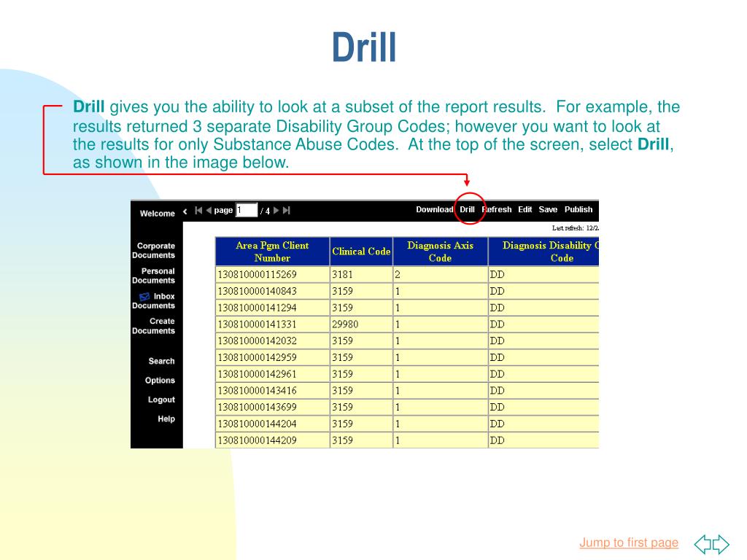Open Personal Documents in the sidebar
This screenshot has width=747, height=560.
[153, 276]
